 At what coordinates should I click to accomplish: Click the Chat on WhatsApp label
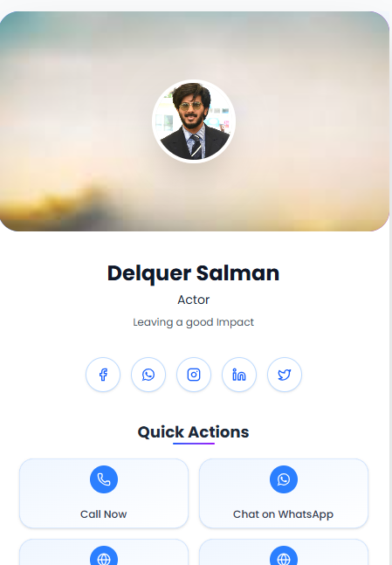[283, 514]
